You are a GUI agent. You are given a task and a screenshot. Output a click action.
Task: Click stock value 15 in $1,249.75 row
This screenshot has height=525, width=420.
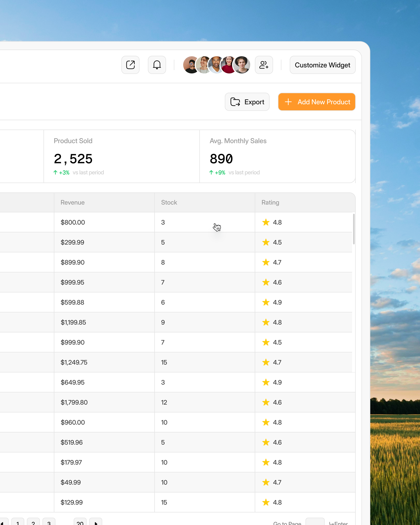pyautogui.click(x=164, y=362)
